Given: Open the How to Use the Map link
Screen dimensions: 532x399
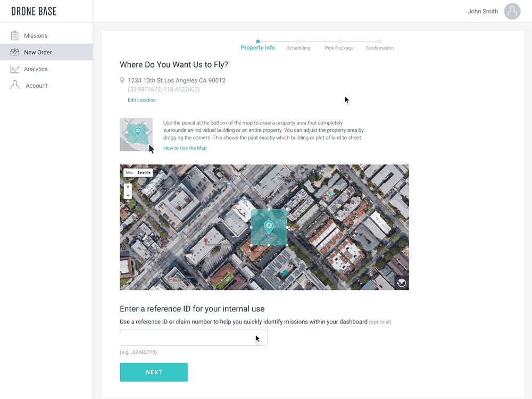Looking at the screenshot, I should coord(185,148).
